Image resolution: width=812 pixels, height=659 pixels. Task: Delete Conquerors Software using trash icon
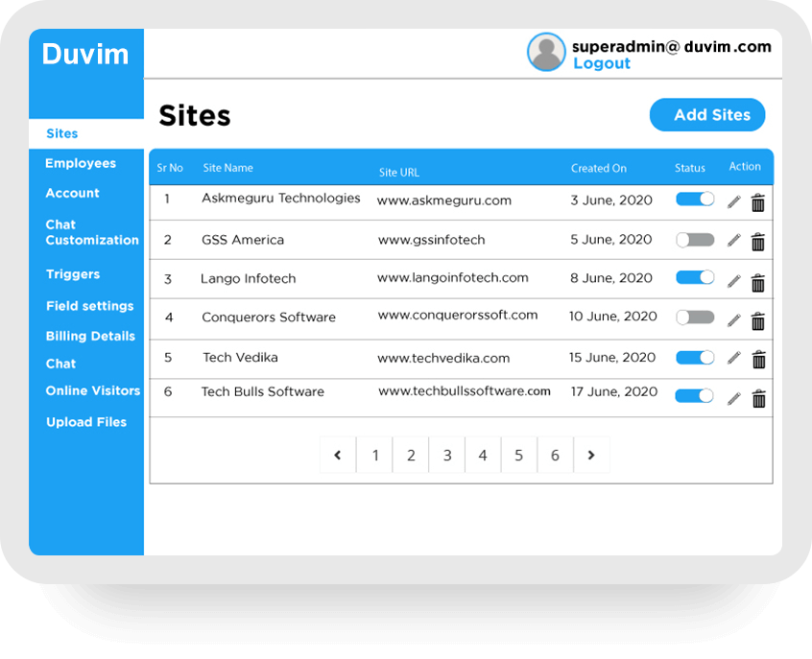point(758,321)
